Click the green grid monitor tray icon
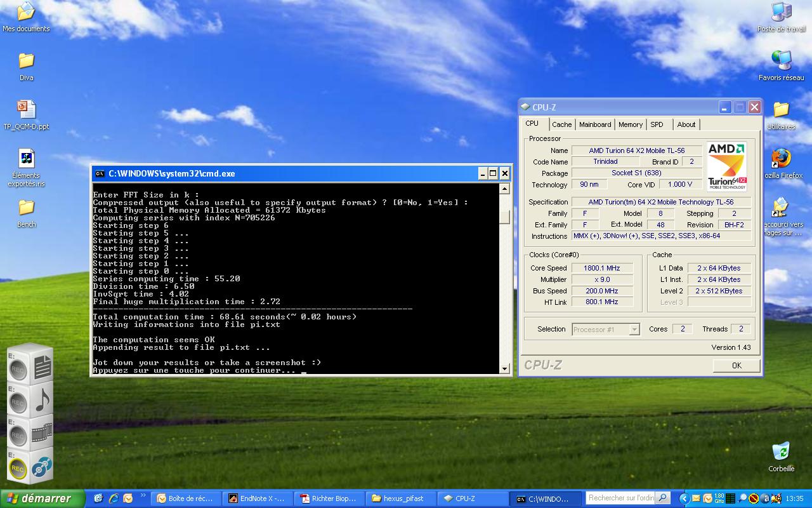Viewport: 812px width, 508px height. [731, 498]
